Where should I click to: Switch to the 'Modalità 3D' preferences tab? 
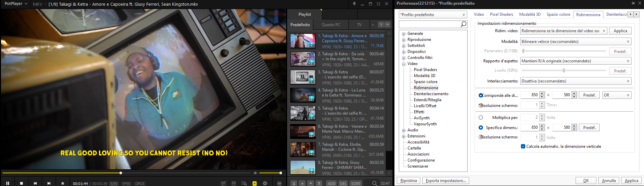pyautogui.click(x=530, y=14)
